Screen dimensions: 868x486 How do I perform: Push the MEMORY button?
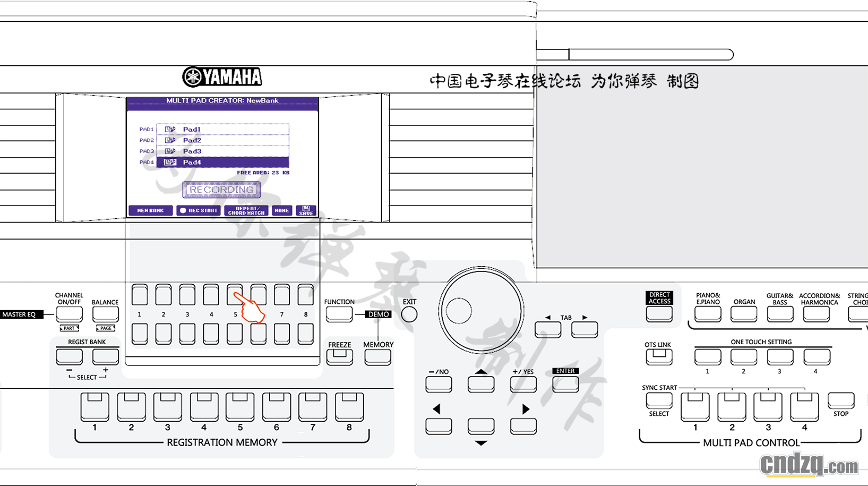pyautogui.click(x=378, y=357)
